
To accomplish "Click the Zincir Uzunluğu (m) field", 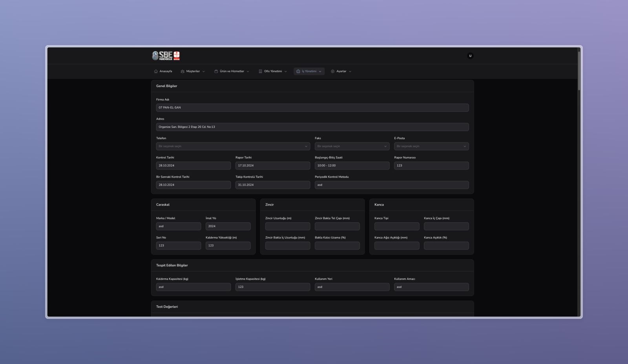I will click(x=287, y=226).
